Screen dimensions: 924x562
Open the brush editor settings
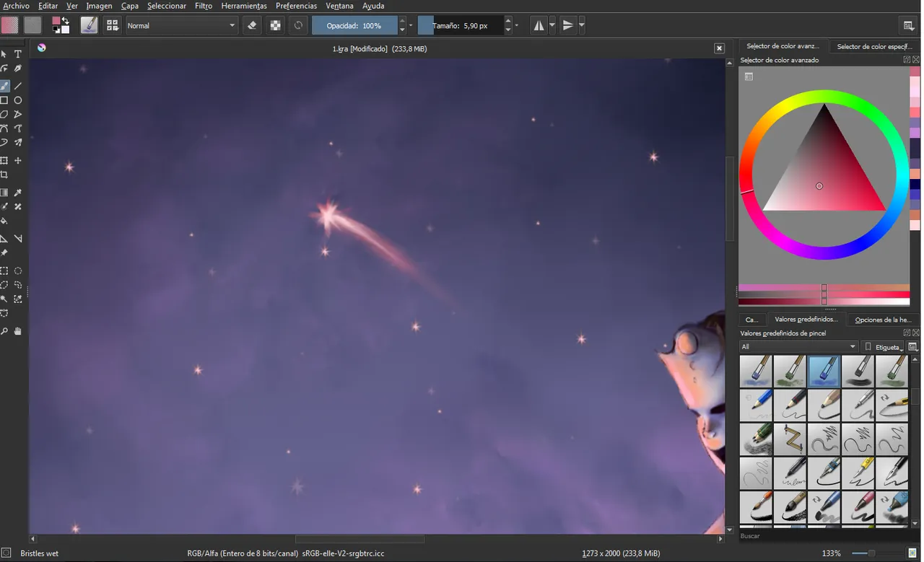[x=89, y=25]
